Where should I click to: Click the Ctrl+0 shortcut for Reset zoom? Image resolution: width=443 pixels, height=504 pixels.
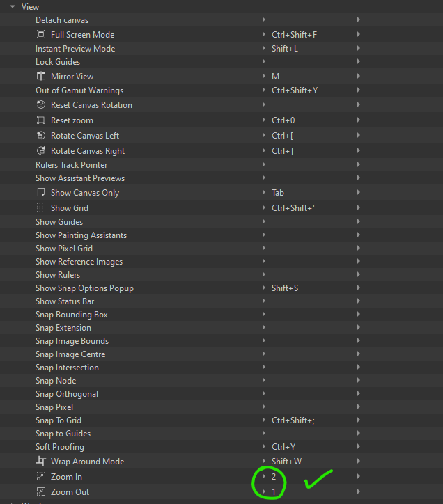pyautogui.click(x=283, y=120)
